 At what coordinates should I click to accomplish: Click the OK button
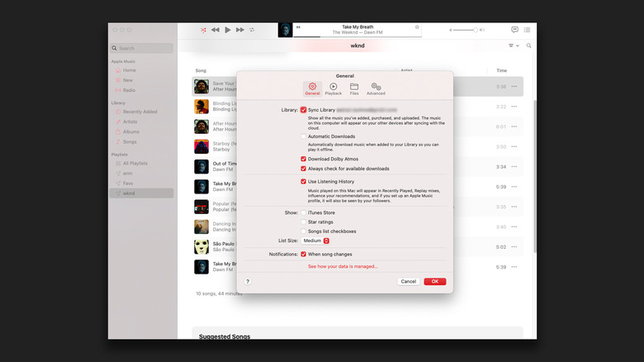(x=434, y=282)
